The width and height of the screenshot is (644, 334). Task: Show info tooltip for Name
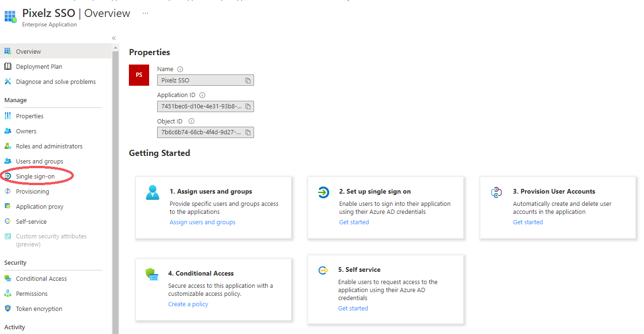[x=180, y=69]
